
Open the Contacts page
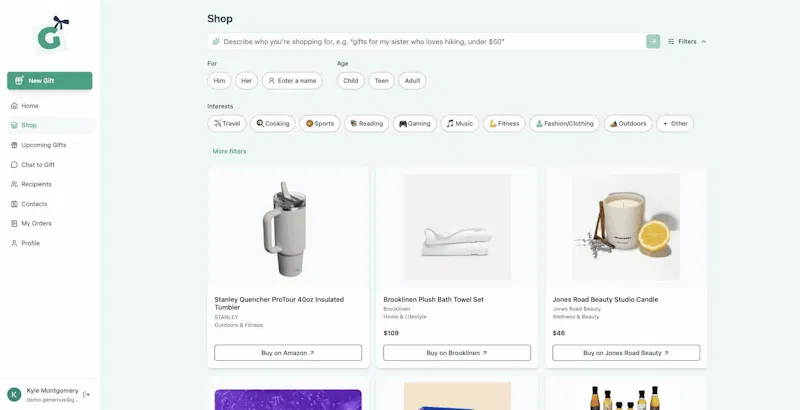(50, 204)
